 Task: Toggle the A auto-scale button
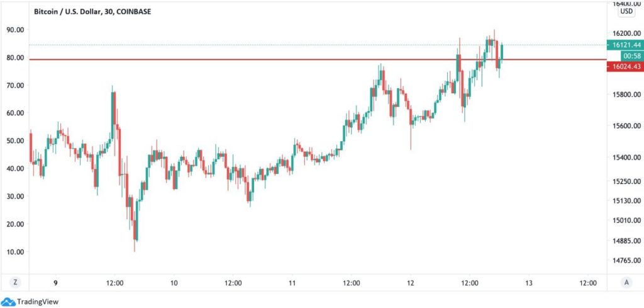[x=626, y=283]
